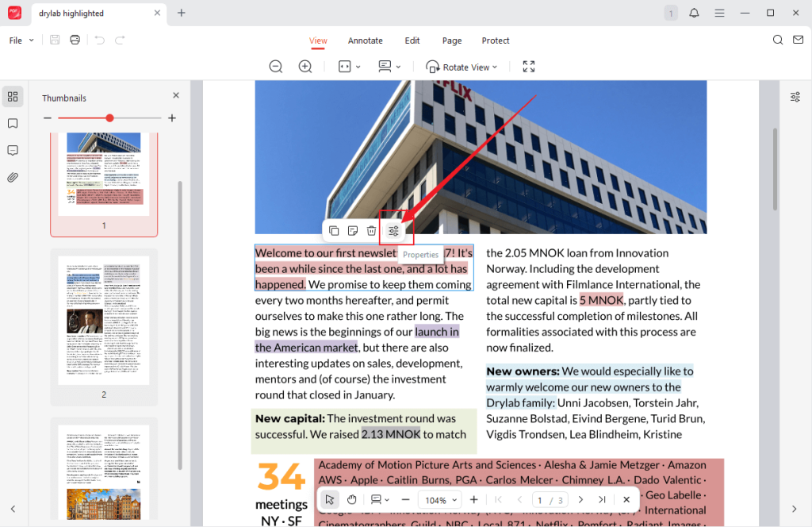Open the search tool at top right
The width and height of the screenshot is (812, 527).
pos(777,40)
